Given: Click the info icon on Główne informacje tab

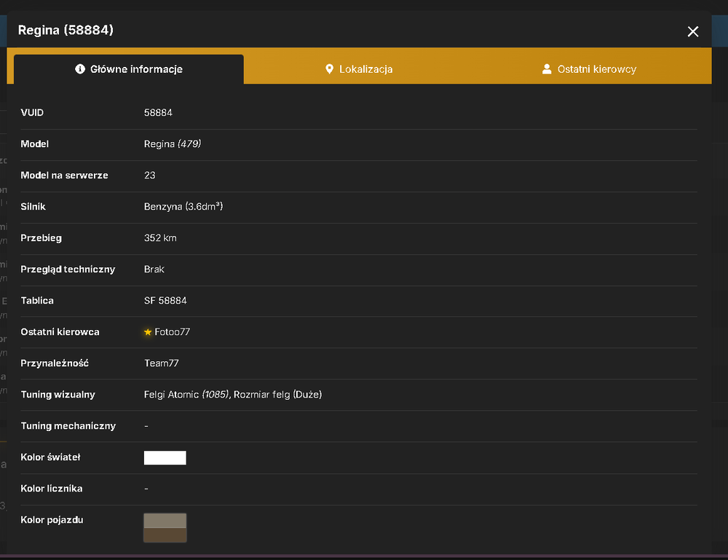Looking at the screenshot, I should (x=80, y=69).
